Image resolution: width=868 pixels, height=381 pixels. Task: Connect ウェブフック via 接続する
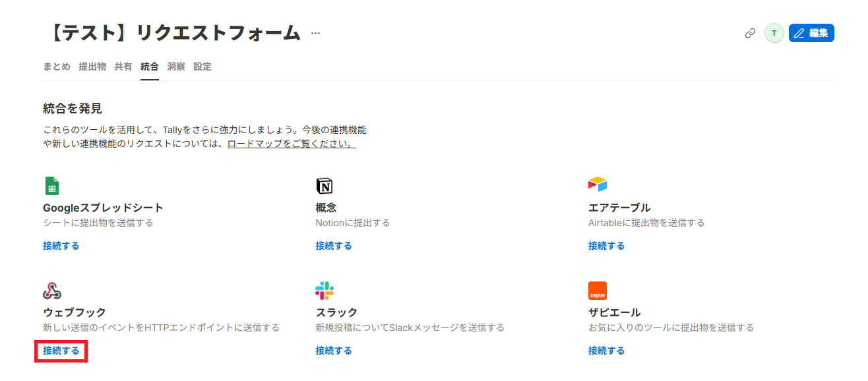tap(61, 351)
